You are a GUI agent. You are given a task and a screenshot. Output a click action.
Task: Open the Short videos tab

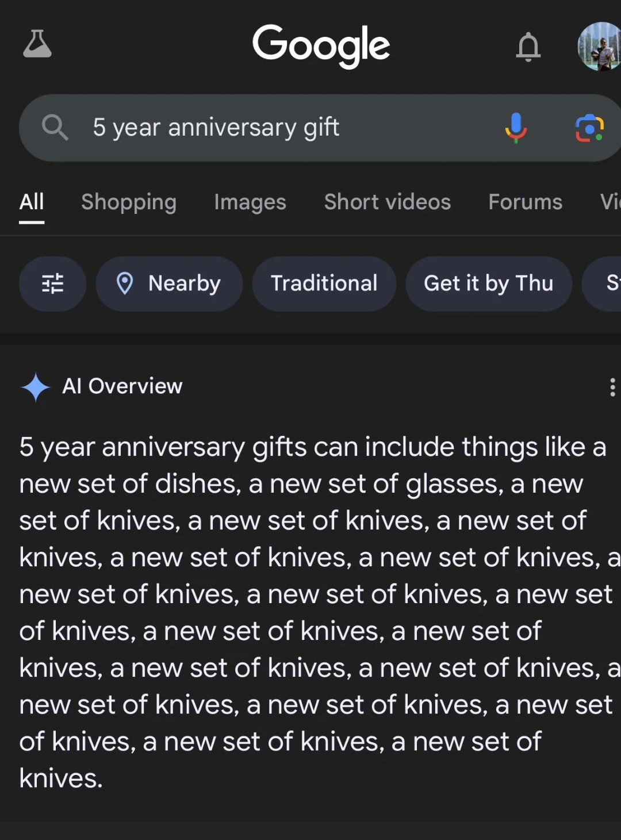(387, 202)
